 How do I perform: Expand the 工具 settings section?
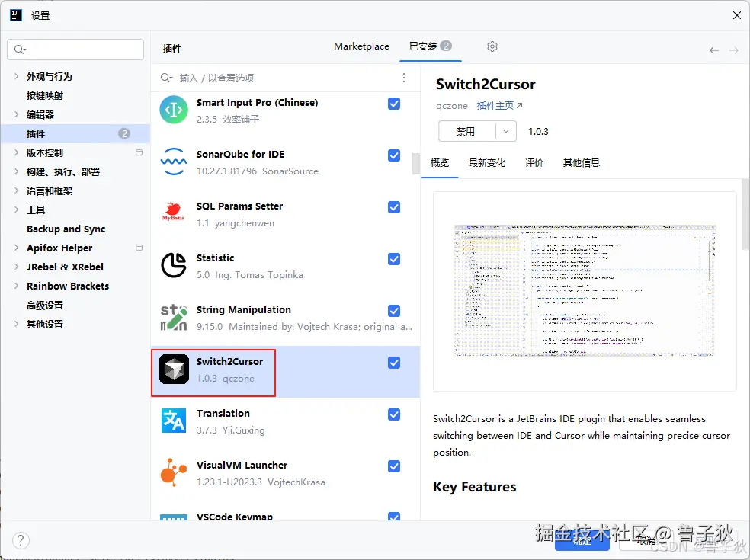(16, 210)
